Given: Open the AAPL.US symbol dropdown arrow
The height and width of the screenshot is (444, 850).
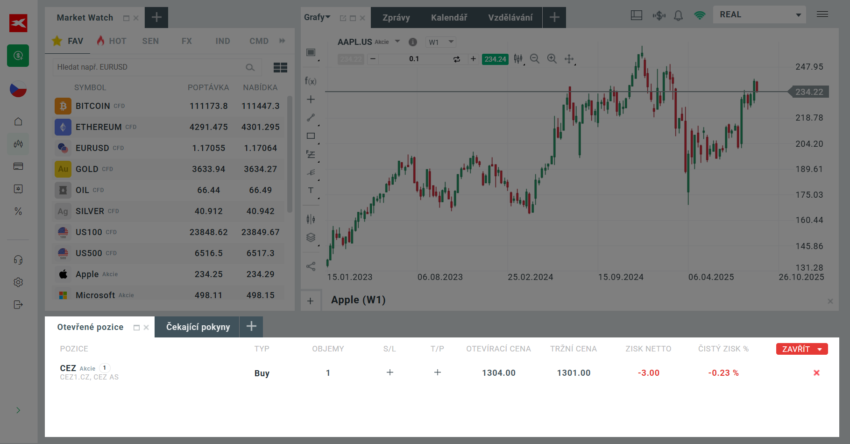Looking at the screenshot, I should [x=397, y=41].
